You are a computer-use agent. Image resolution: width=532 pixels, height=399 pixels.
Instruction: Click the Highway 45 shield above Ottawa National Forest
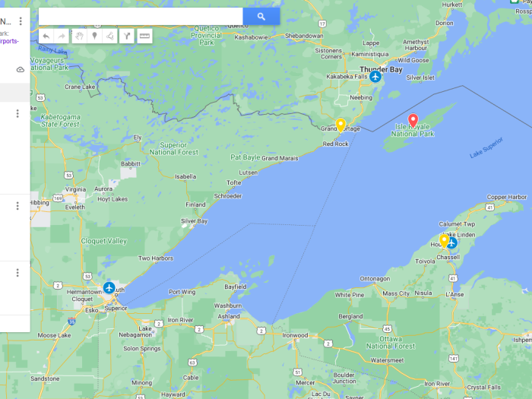[387, 329]
